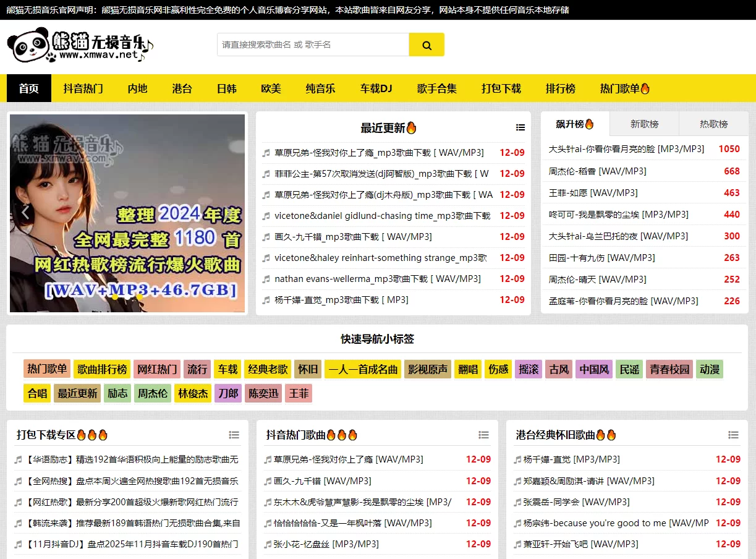This screenshot has width=756, height=559.
Task: Click the panda logo of 熊猫无损音乐
Action: click(x=27, y=45)
